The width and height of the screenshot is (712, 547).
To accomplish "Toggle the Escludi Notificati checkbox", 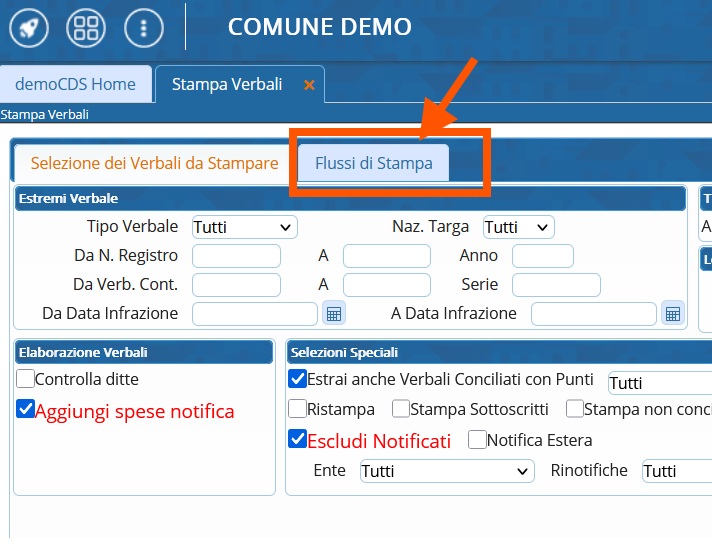I will 298,439.
